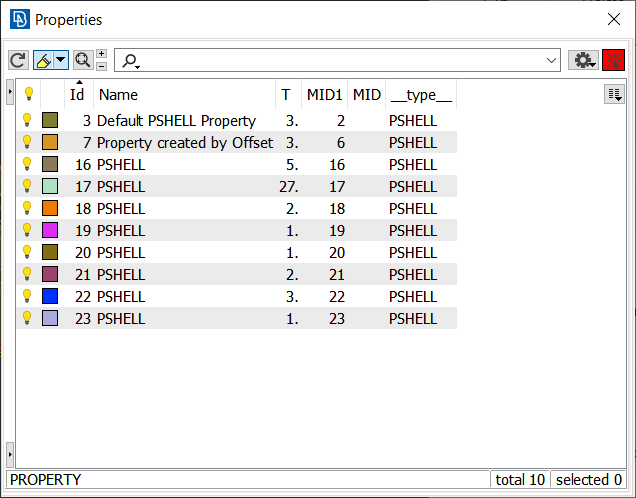Toggle visibility bulb for property Id 22
The image size is (636, 498).
point(28,296)
